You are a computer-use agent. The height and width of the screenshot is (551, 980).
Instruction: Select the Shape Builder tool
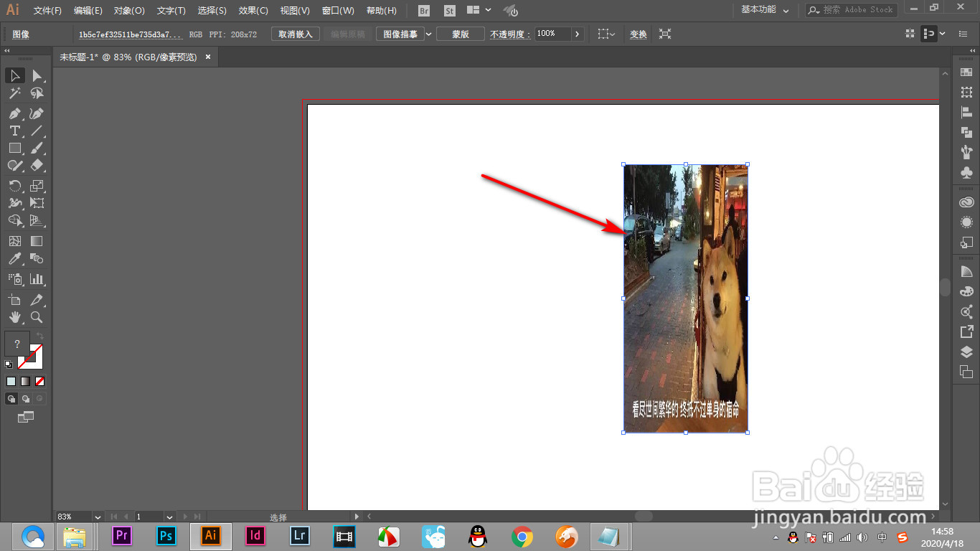click(14, 220)
